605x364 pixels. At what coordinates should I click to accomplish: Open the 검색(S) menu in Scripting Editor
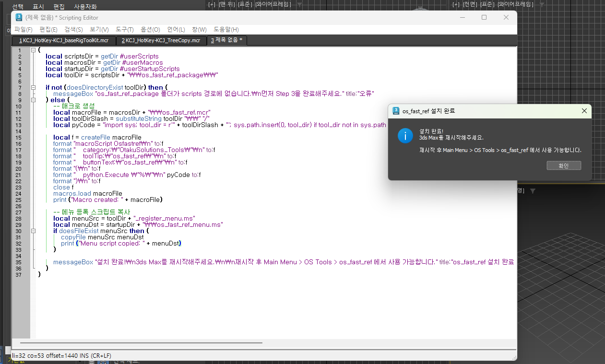point(73,30)
